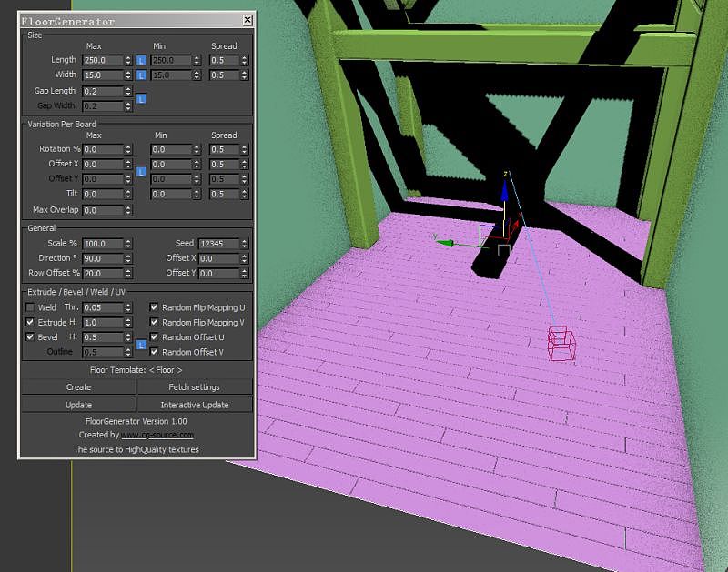728x572 pixels.
Task: Click the Width Max spinner arrows
Action: click(x=128, y=75)
